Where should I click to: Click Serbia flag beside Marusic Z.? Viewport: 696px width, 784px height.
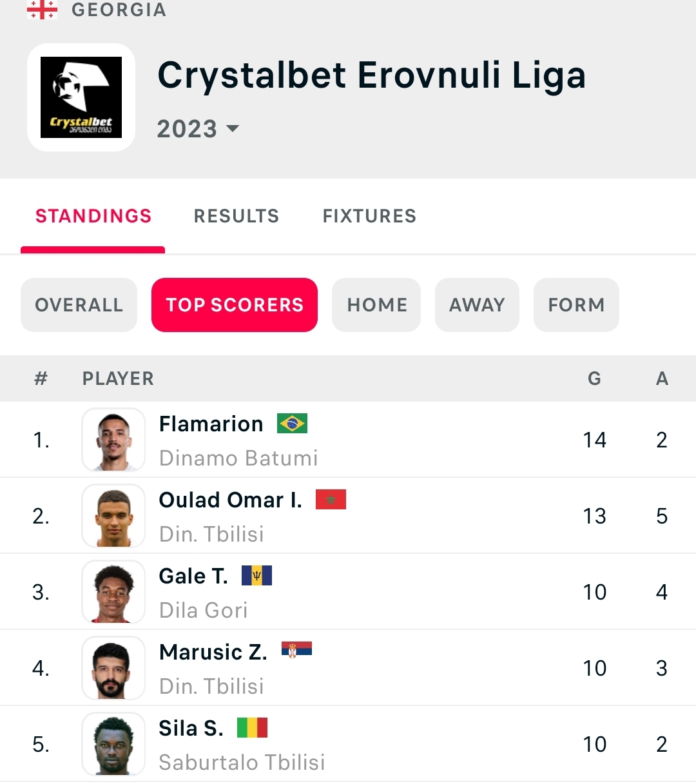(296, 651)
